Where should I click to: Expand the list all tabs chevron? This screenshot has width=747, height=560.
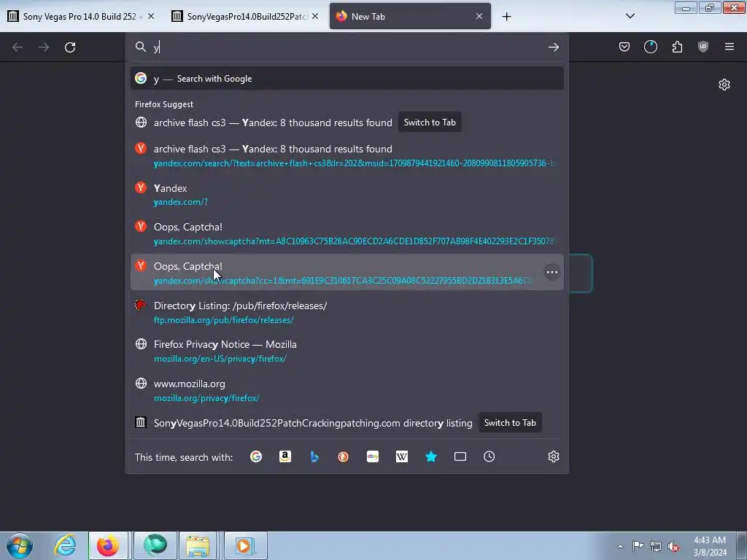[630, 16]
